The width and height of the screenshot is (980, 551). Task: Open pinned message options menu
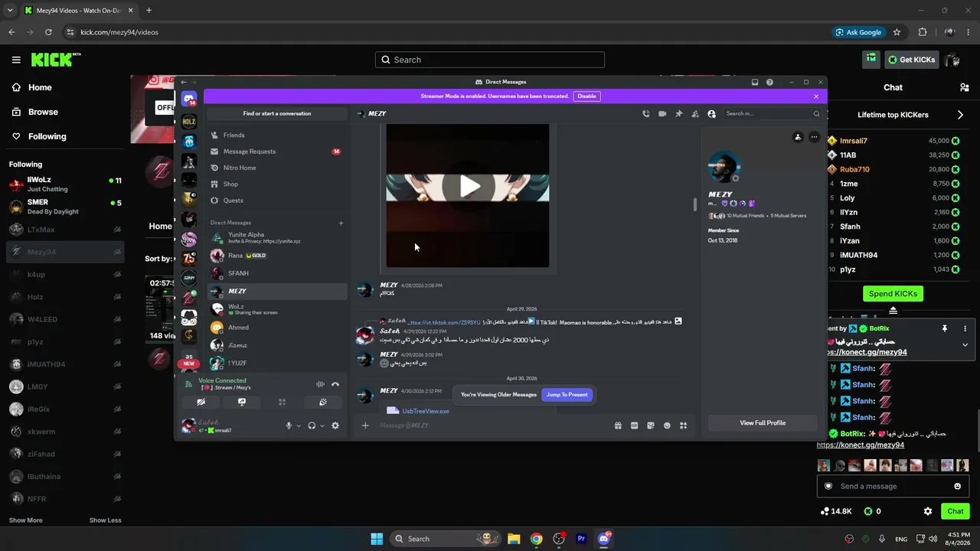pyautogui.click(x=965, y=328)
